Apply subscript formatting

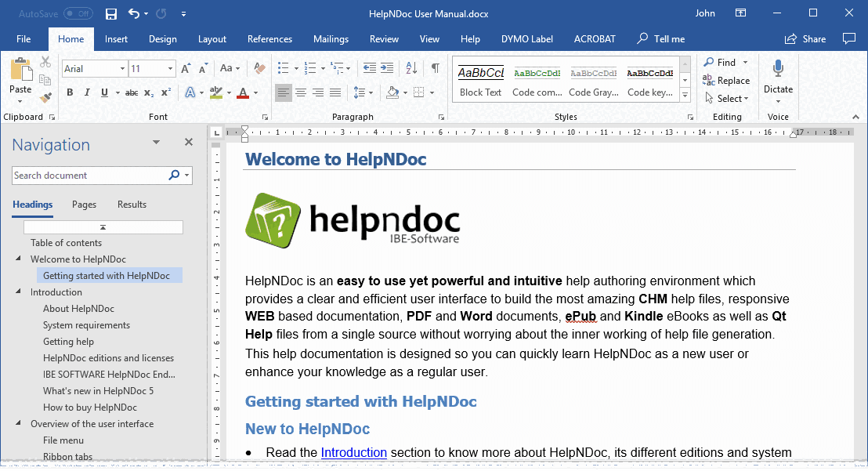pos(147,92)
